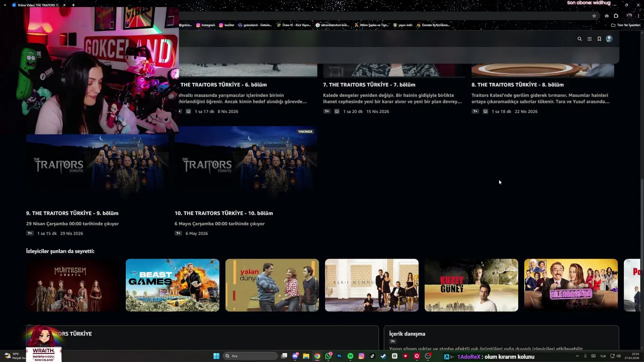Open a new browser tab with plus

point(73,5)
